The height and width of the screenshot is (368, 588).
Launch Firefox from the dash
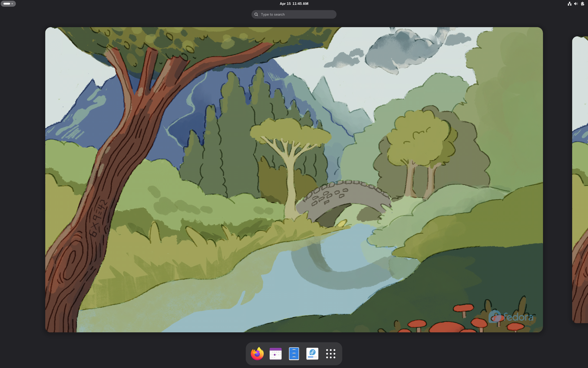point(257,354)
